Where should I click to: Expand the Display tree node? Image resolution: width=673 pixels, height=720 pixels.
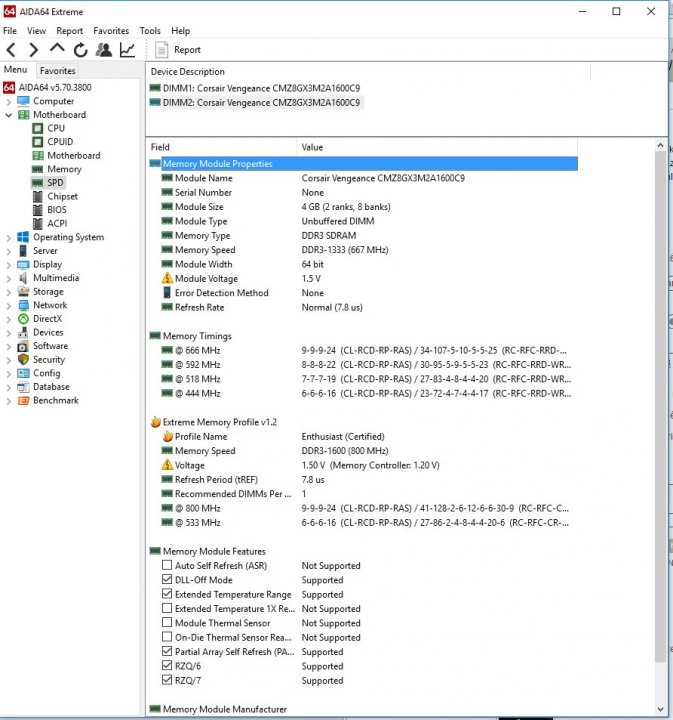point(8,265)
